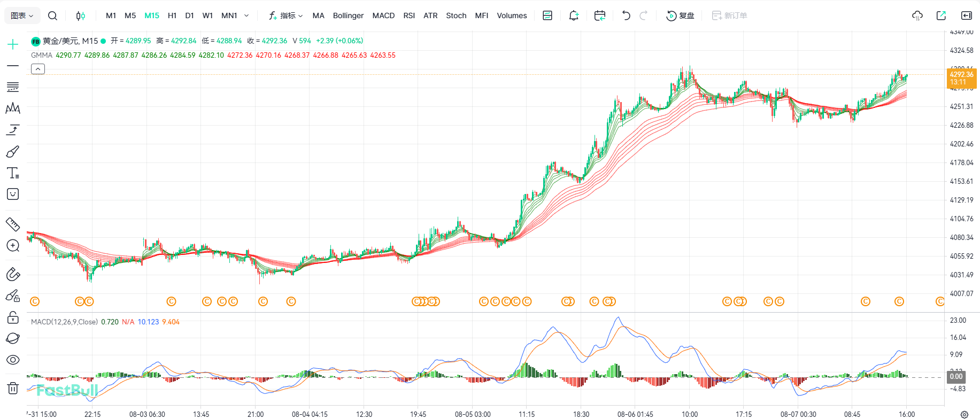Add the Stoch indicator

click(x=456, y=15)
